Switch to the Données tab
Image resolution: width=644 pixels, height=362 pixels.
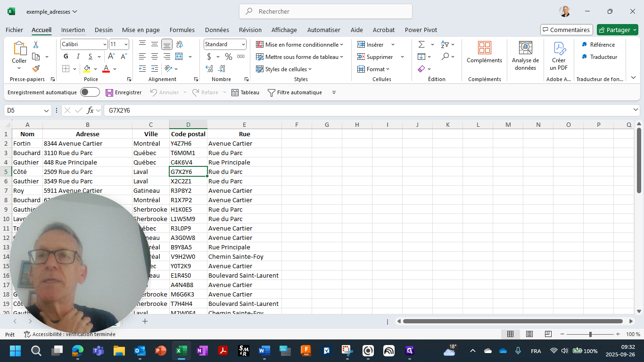(217, 30)
